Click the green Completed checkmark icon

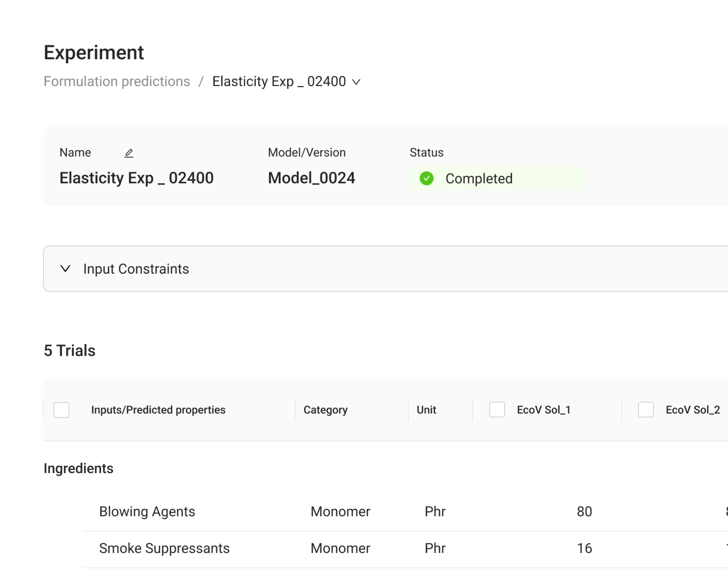426,179
